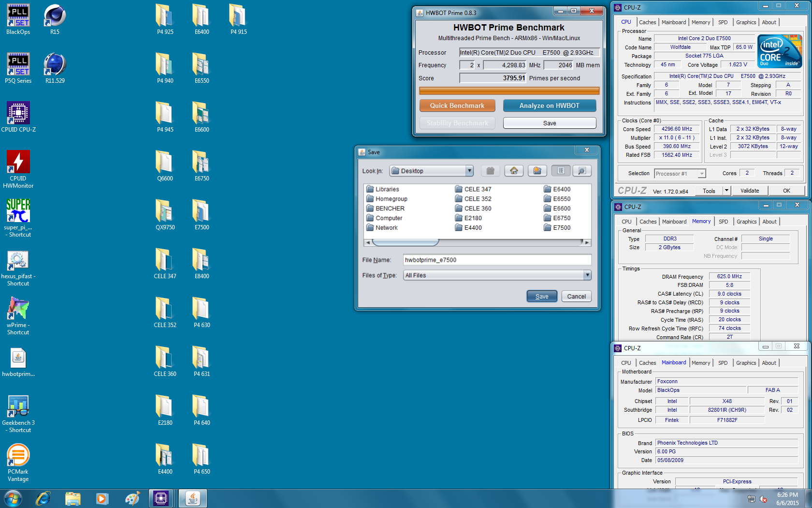This screenshot has width=812, height=508.
Task: Select the BENCHER folder in Save dialog list
Action: pyautogui.click(x=385, y=209)
